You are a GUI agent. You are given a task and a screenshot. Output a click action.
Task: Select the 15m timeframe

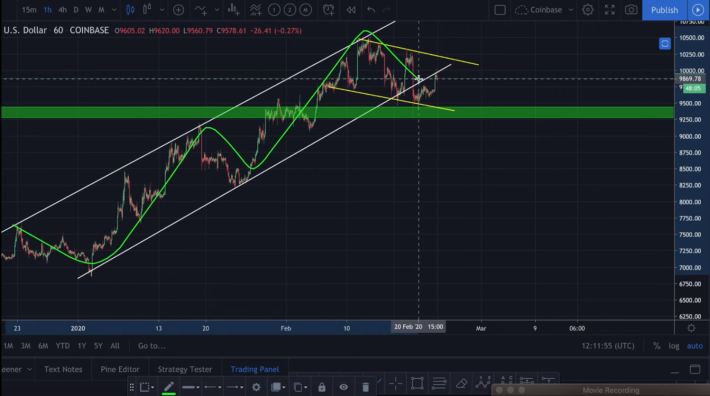tap(29, 10)
